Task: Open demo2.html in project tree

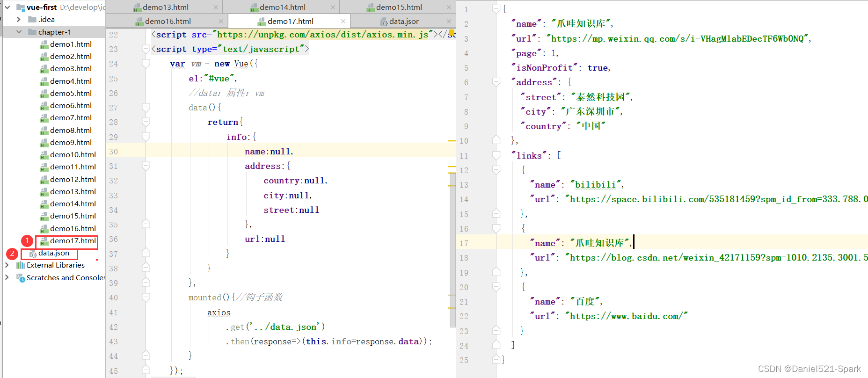Action: click(71, 56)
